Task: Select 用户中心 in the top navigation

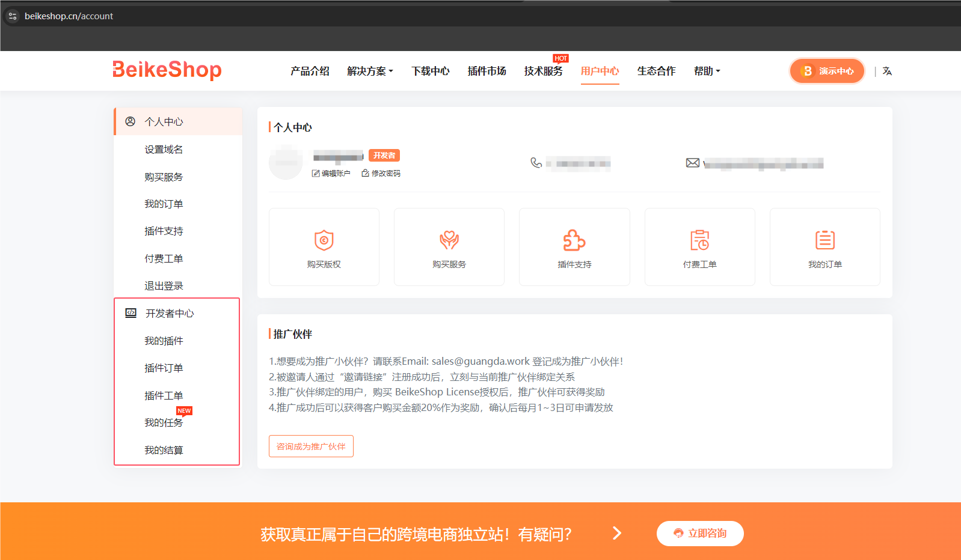Action: (600, 71)
